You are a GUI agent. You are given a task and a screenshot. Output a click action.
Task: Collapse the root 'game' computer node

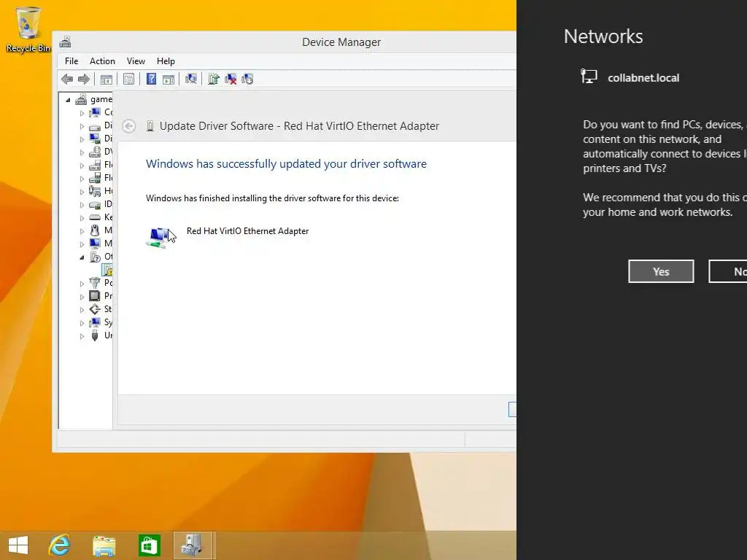[x=68, y=100]
